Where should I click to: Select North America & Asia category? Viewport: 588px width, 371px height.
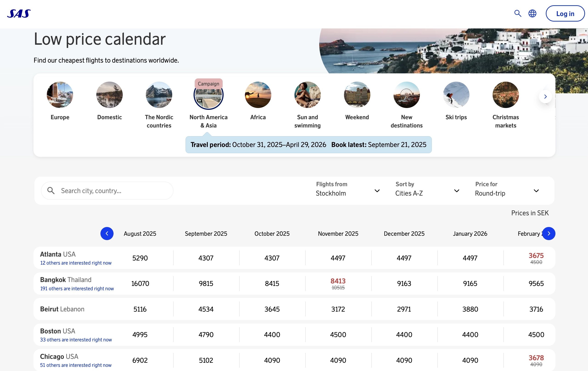click(208, 95)
